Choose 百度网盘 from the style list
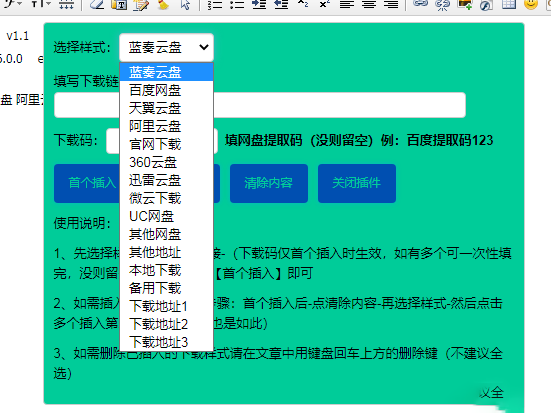Viewport: 551px width, 416px height. coord(166,90)
